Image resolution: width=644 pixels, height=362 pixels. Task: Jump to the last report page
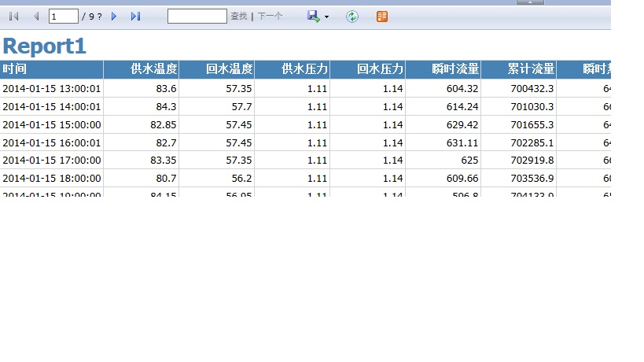[135, 17]
